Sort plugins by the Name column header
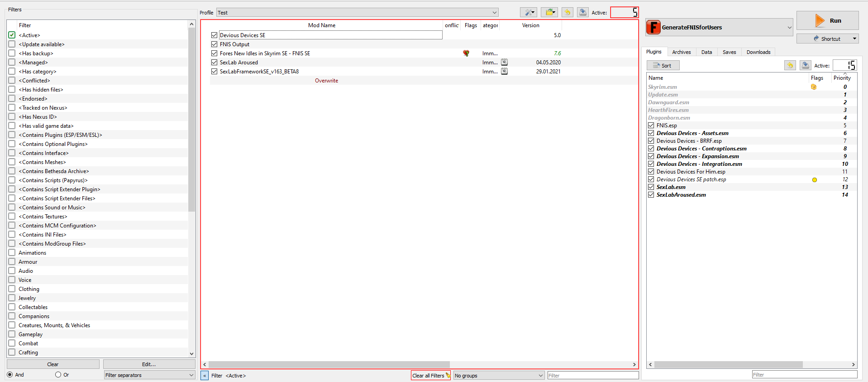Image resolution: width=868 pixels, height=382 pixels. point(728,78)
